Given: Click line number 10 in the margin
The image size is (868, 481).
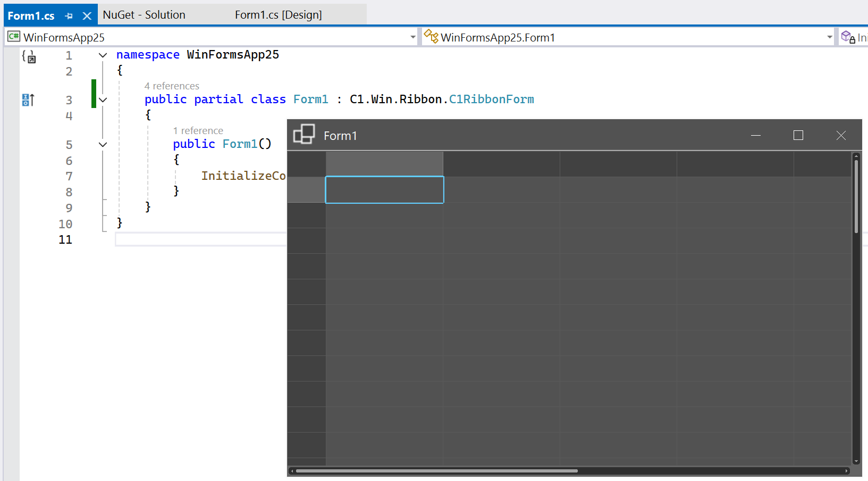Looking at the screenshot, I should pos(65,224).
